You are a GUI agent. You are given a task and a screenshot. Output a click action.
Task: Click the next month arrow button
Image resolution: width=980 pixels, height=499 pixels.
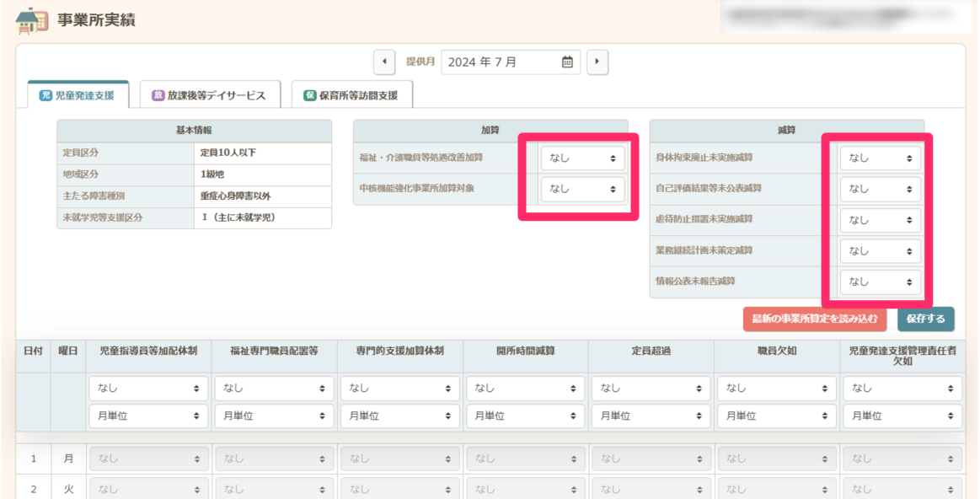(597, 62)
